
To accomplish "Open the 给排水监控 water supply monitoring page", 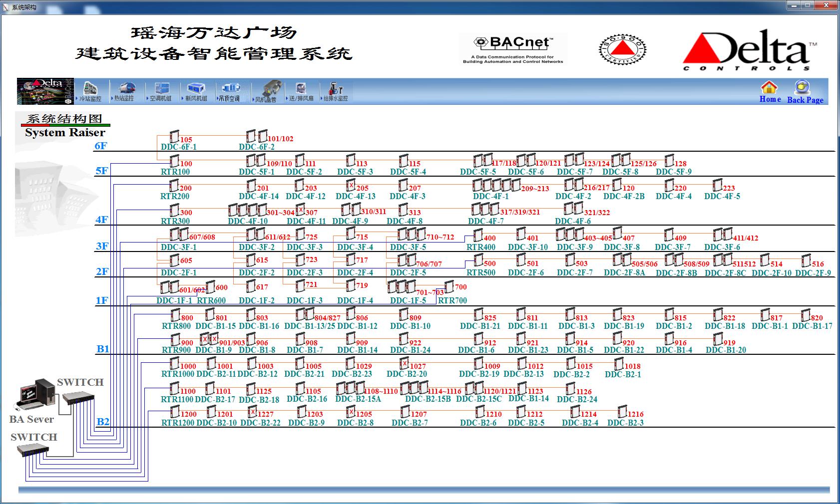I will 336,91.
